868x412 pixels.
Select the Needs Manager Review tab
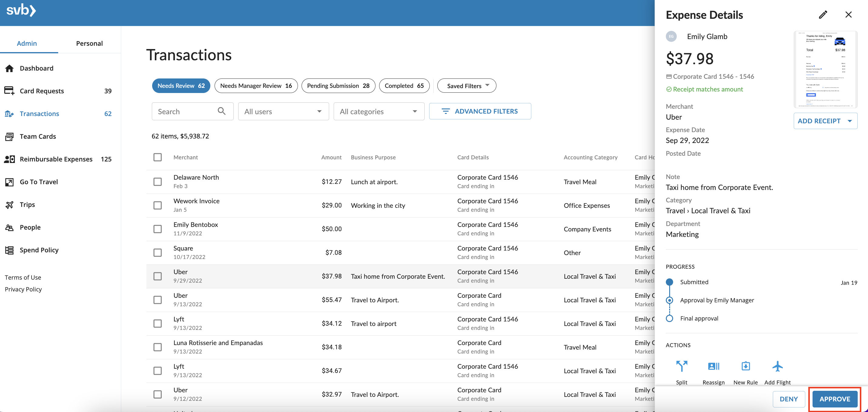click(256, 85)
